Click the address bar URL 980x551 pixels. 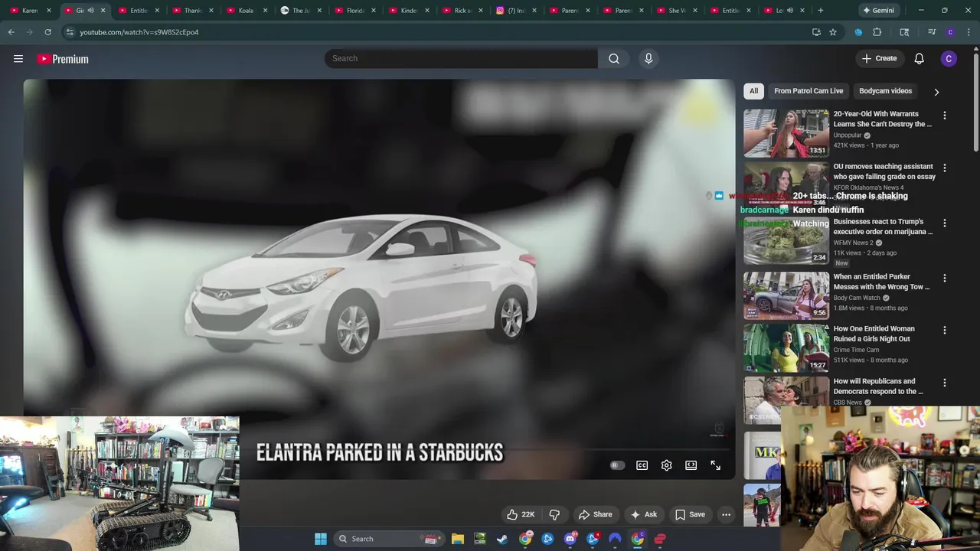pyautogui.click(x=139, y=32)
